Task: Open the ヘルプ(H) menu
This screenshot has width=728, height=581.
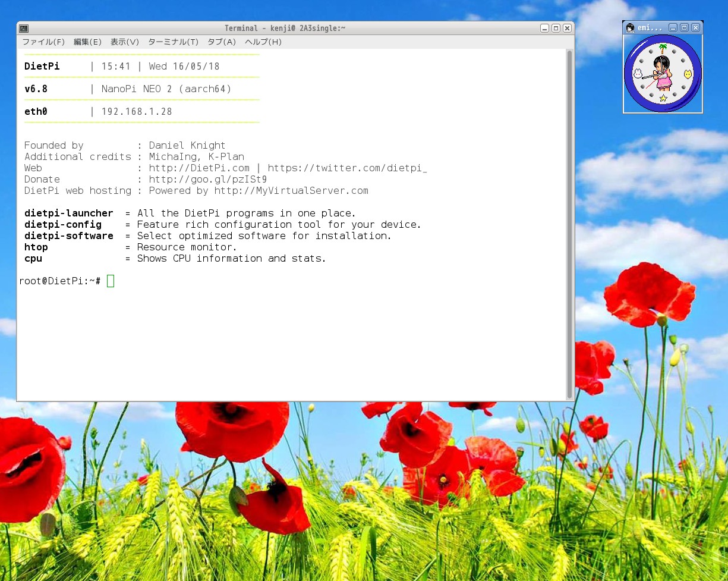Action: point(263,42)
